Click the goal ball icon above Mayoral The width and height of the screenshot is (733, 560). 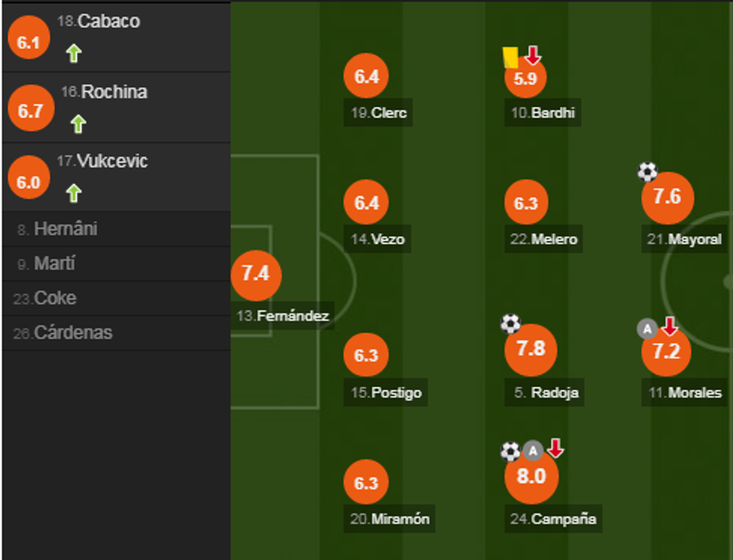coord(647,173)
